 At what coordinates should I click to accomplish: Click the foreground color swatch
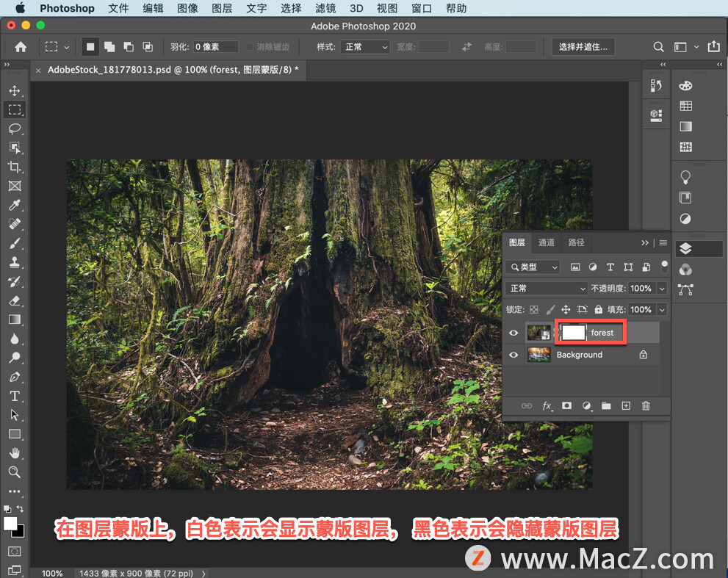click(x=10, y=523)
